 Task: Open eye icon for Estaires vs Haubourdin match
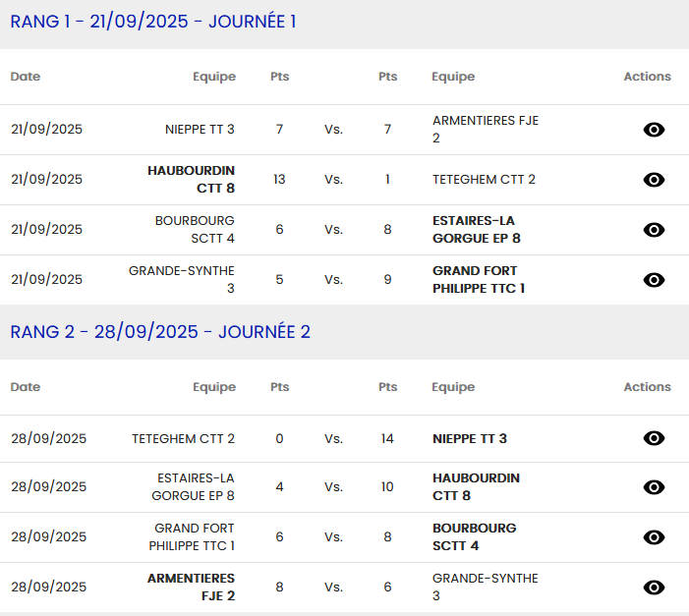[x=654, y=487]
